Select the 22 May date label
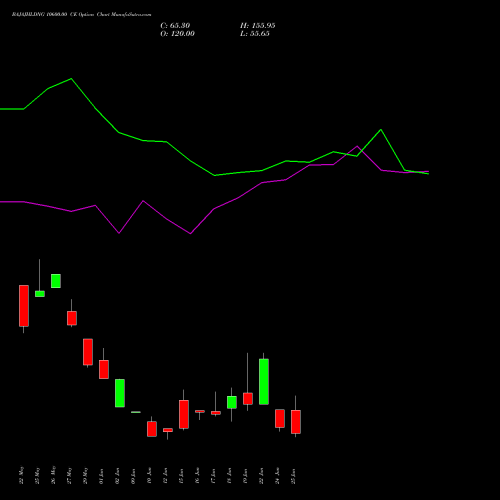 [22, 475]
